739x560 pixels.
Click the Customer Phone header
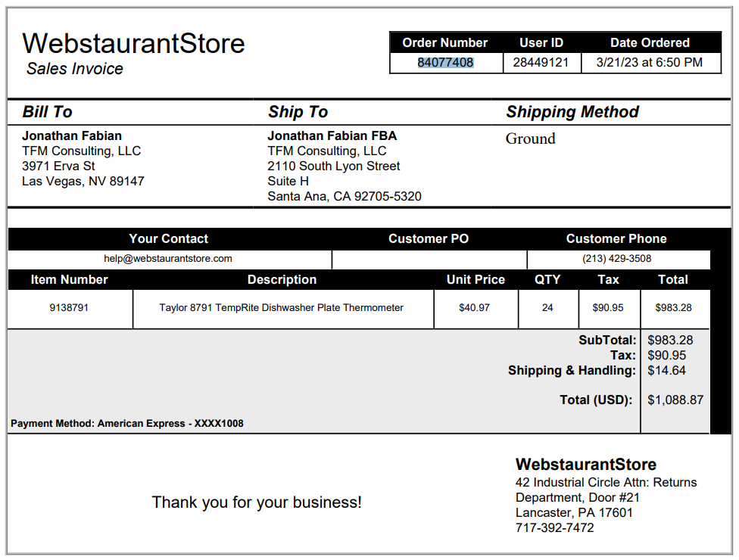(x=616, y=239)
